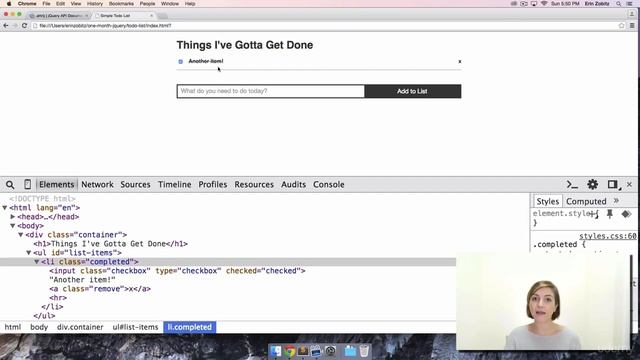Click the DevTools inspect element magnifier icon
The width and height of the screenshot is (640, 360).
(x=10, y=185)
